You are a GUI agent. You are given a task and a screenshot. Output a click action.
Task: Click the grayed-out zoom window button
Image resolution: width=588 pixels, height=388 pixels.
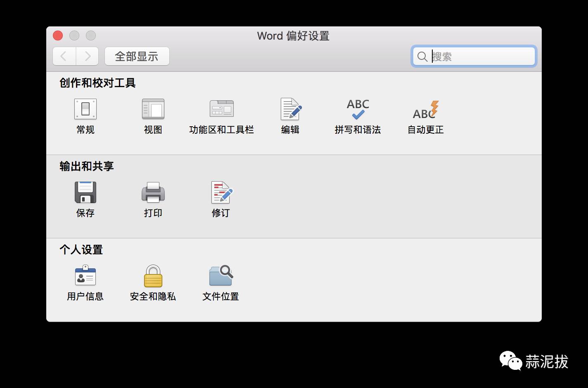point(91,36)
